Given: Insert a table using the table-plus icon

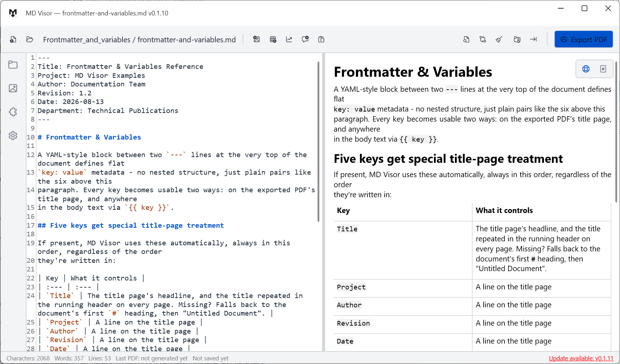Looking at the screenshot, I should [x=273, y=39].
